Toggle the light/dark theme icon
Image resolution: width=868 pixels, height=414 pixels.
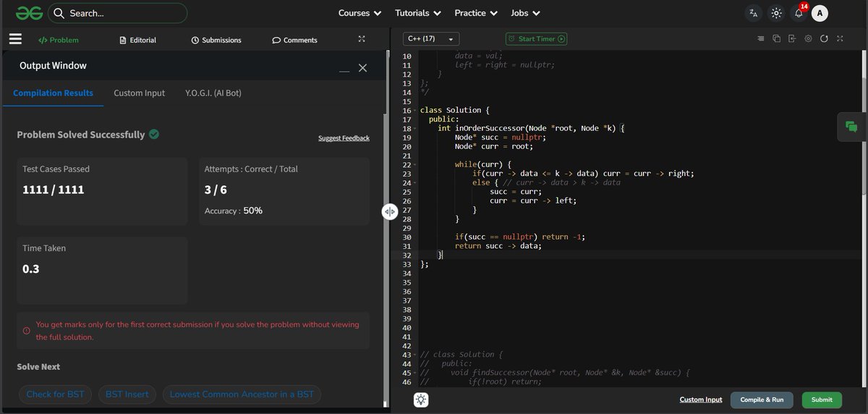point(776,13)
